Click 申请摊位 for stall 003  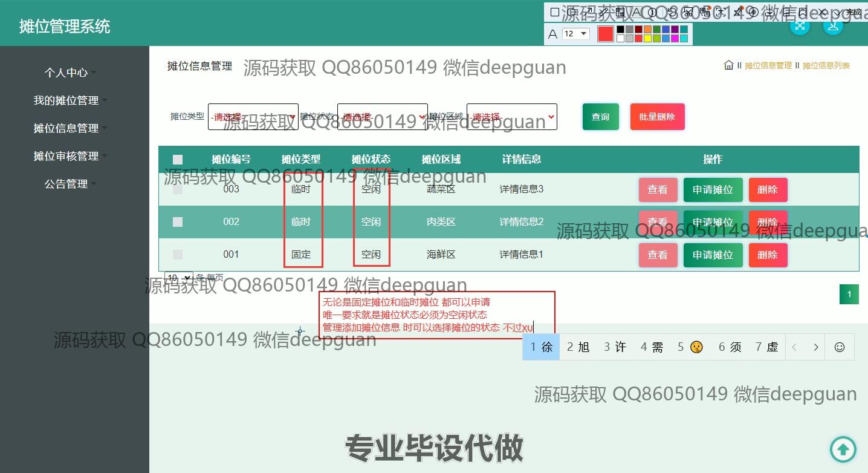[713, 189]
